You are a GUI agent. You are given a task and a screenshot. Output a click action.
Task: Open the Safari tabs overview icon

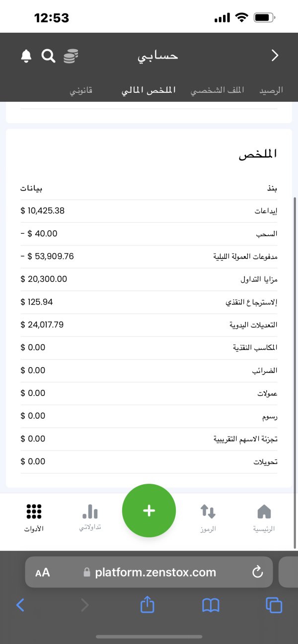(274, 605)
